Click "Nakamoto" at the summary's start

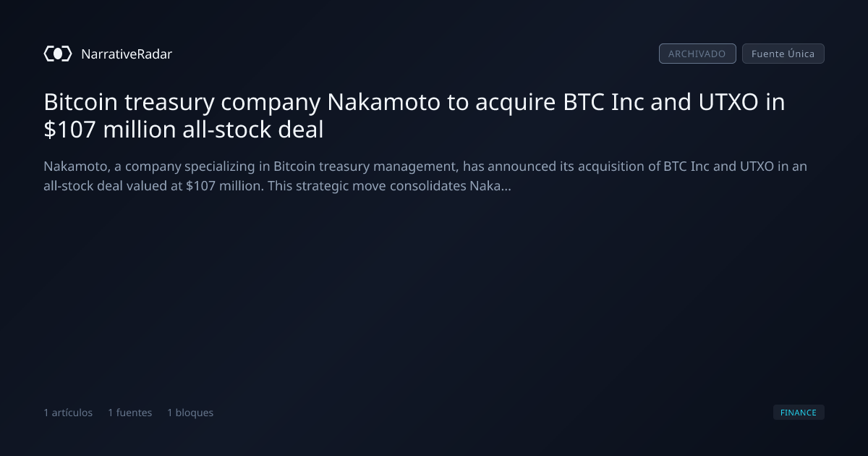click(x=77, y=166)
